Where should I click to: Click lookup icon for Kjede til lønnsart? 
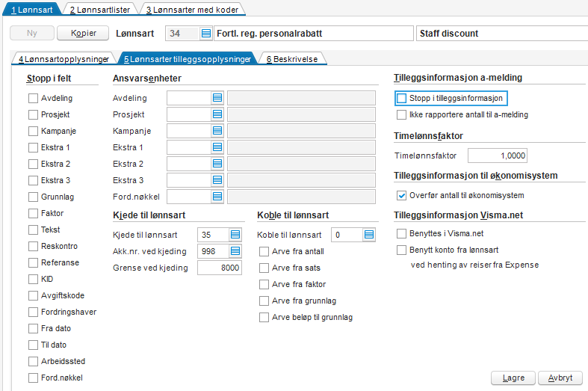(x=235, y=235)
